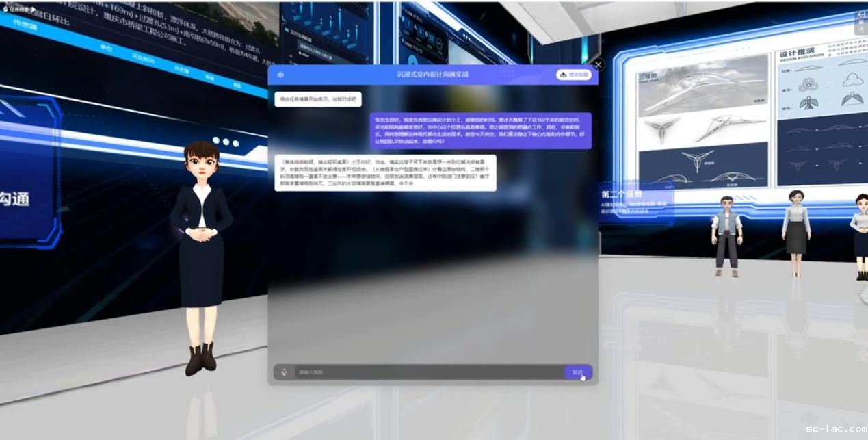The height and width of the screenshot is (440, 868).
Task: Click the 提交实践 submit button
Action: [x=574, y=75]
